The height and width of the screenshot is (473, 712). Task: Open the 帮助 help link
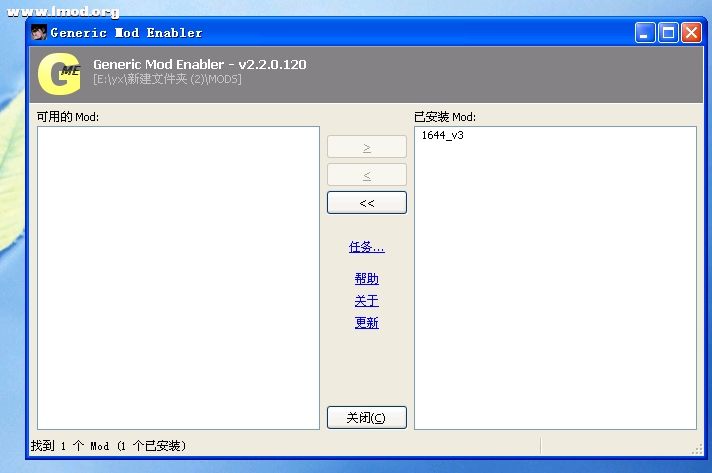tap(366, 279)
